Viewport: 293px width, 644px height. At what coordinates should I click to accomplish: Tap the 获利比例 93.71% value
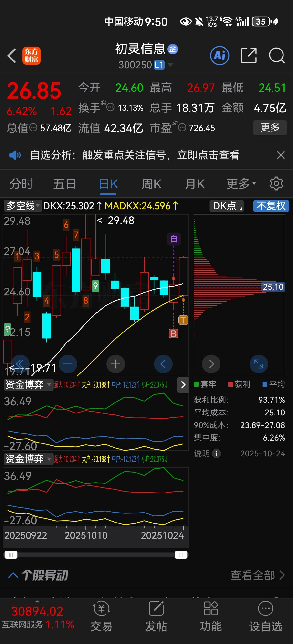(272, 400)
